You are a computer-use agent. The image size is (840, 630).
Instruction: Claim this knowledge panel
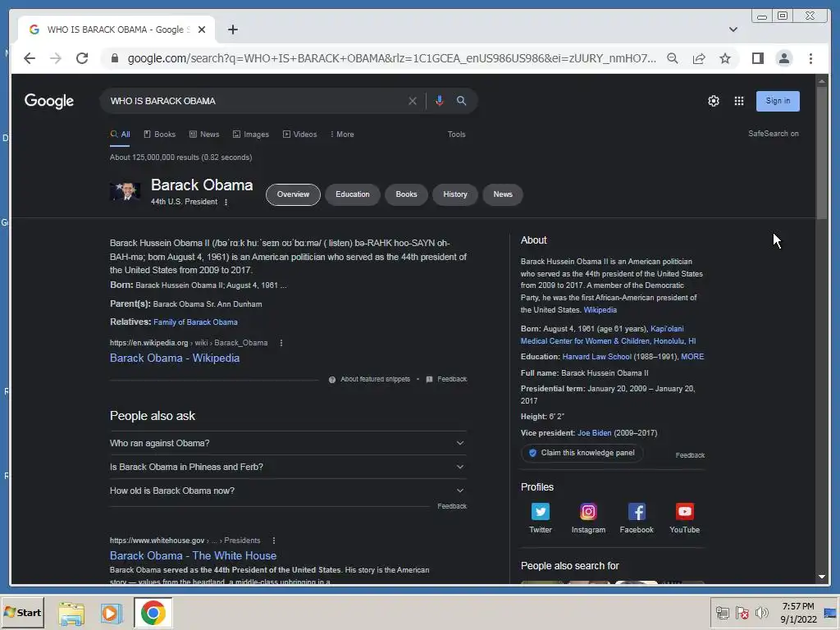pyautogui.click(x=582, y=453)
